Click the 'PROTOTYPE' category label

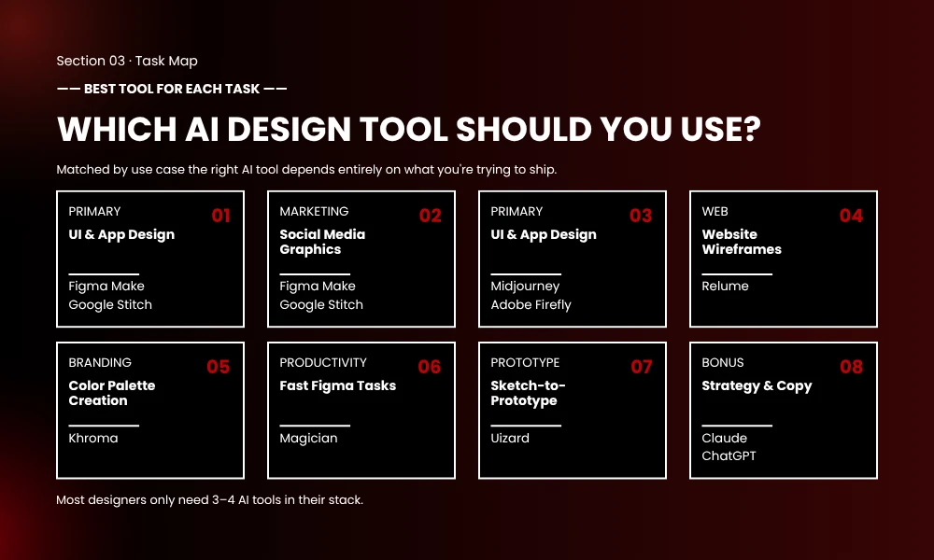(525, 362)
